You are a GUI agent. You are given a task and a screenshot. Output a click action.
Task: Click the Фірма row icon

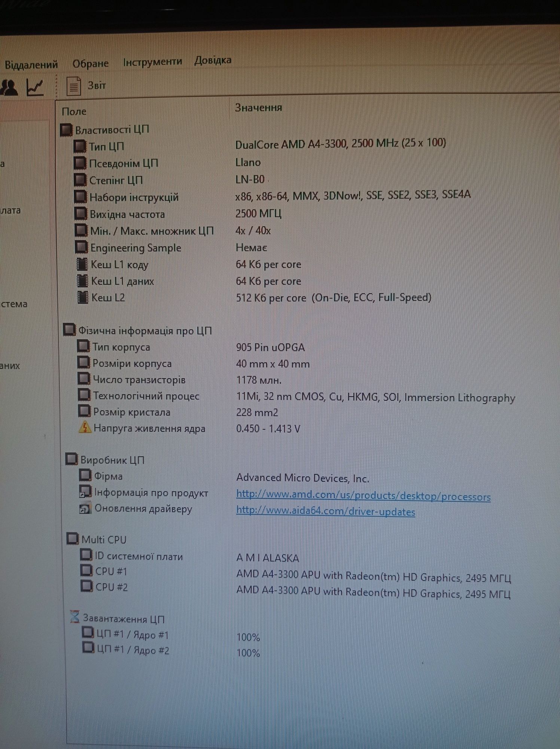tap(85, 476)
